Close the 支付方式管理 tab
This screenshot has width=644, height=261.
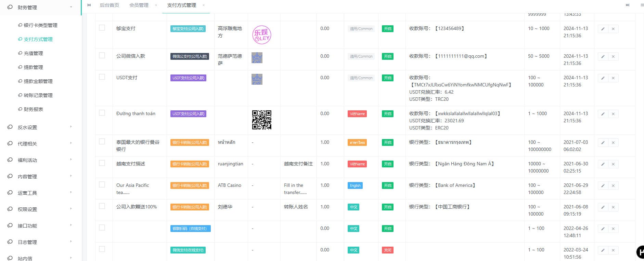click(204, 5)
